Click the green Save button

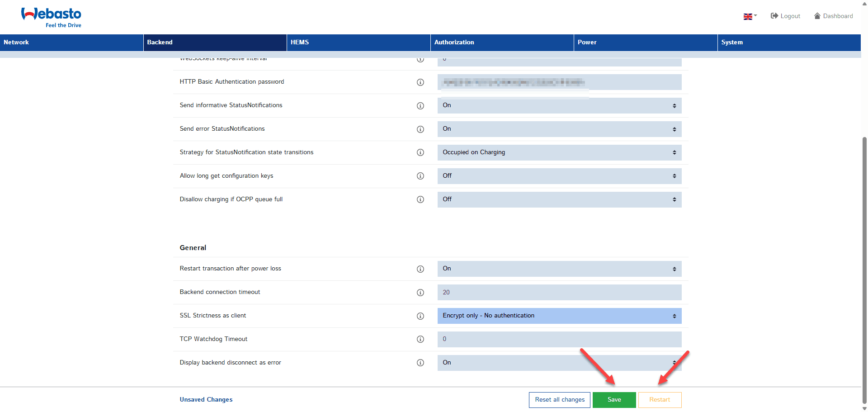[614, 400]
